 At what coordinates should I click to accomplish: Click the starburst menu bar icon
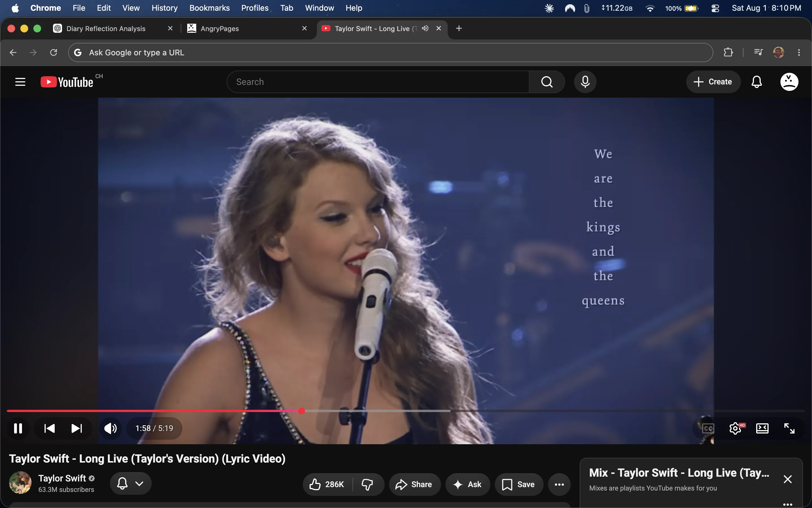pos(549,8)
